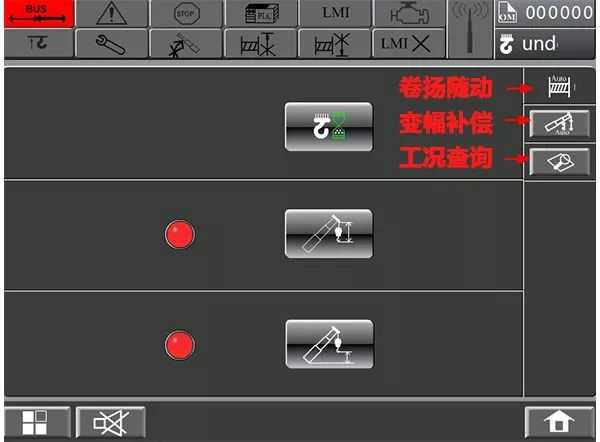Image resolution: width=600 pixels, height=442 pixels.
Task: Click the hook timer hourglass button
Action: tap(329, 127)
